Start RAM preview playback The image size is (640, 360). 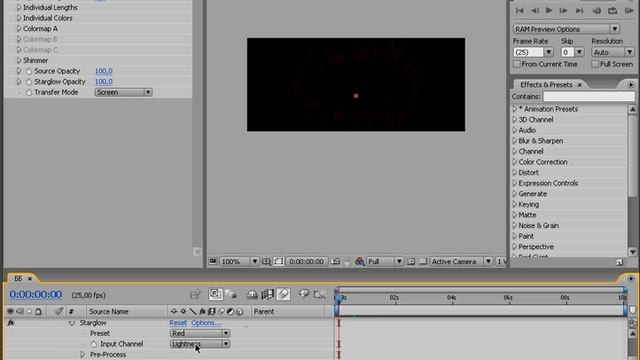[629, 11]
